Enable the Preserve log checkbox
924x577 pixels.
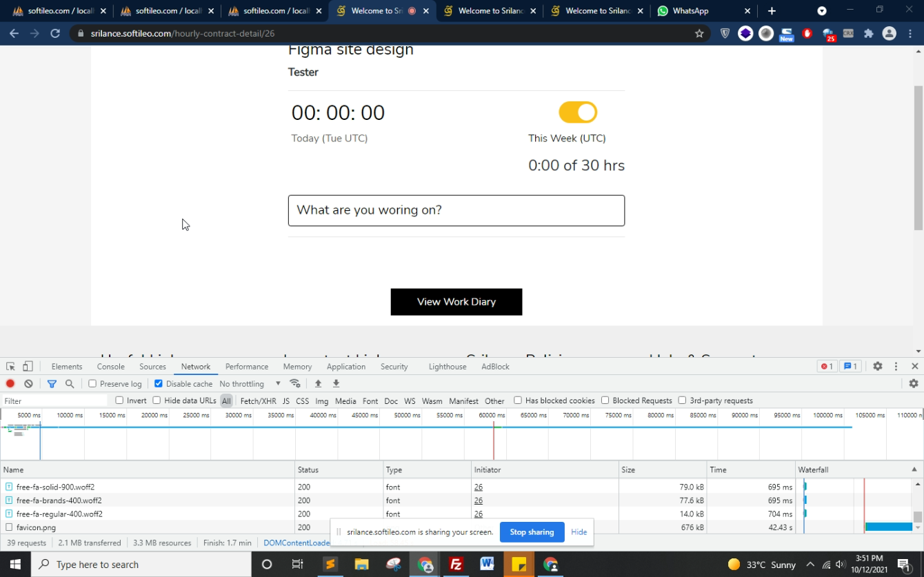tap(92, 384)
